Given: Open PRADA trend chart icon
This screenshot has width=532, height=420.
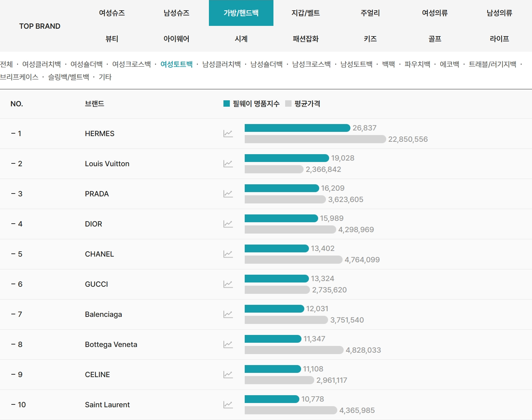Looking at the screenshot, I should (x=228, y=194).
